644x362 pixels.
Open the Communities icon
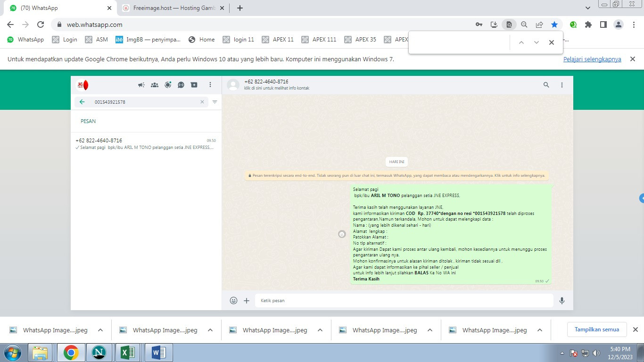155,85
